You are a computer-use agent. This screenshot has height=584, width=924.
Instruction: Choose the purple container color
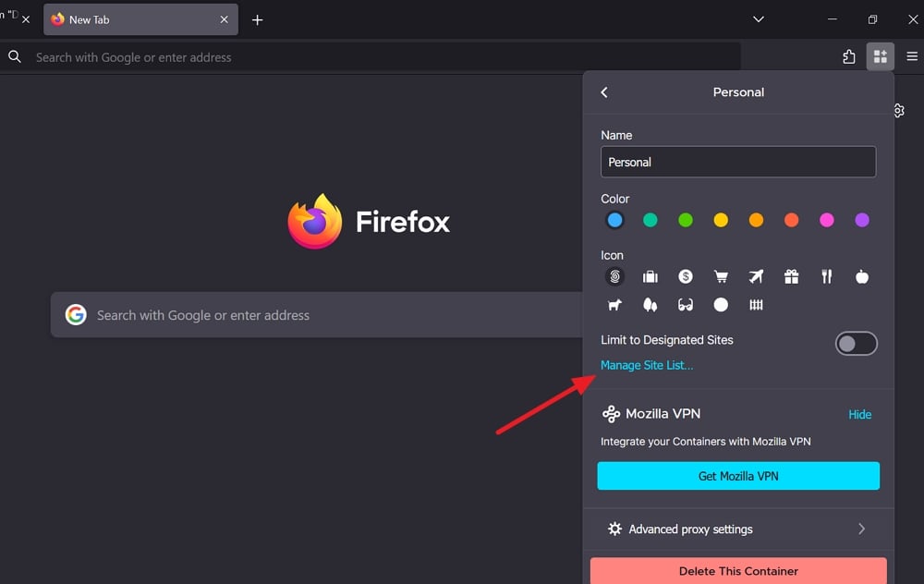click(x=862, y=220)
